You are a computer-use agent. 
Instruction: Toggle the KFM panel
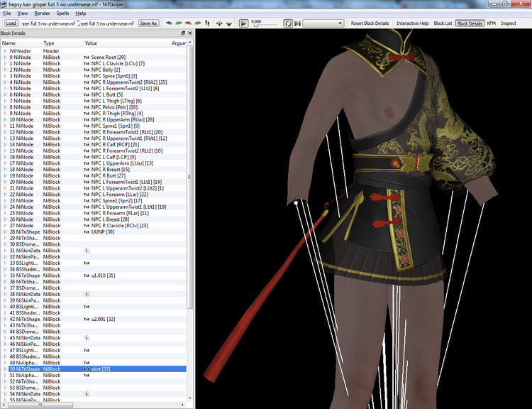pos(492,23)
